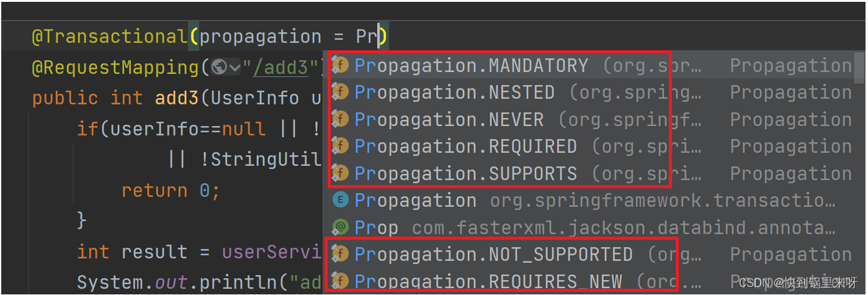This screenshot has width=868, height=295.
Task: Click the field icon beside Propagation.NOT_SUPPORTED
Action: (x=340, y=254)
